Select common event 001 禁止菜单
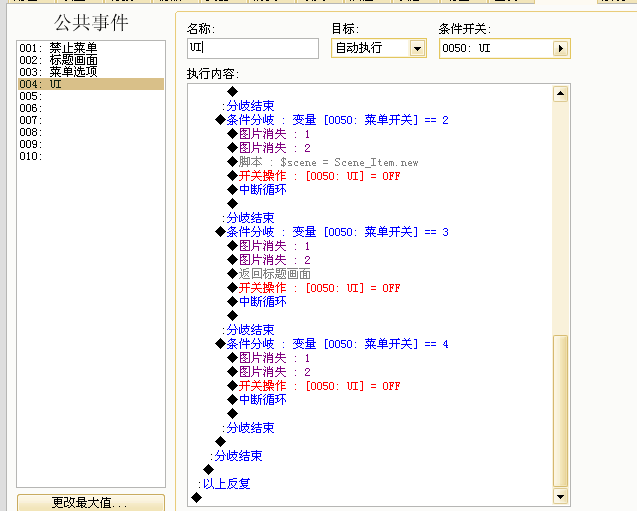637x511 pixels. coord(91,48)
